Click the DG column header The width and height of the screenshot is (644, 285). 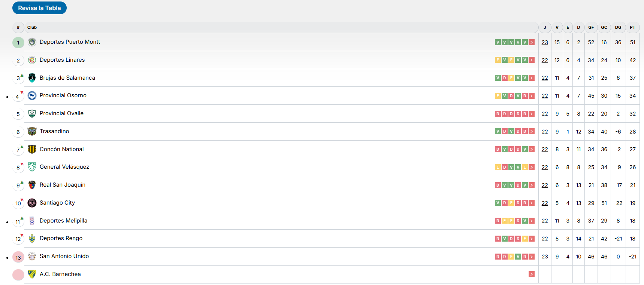click(618, 27)
